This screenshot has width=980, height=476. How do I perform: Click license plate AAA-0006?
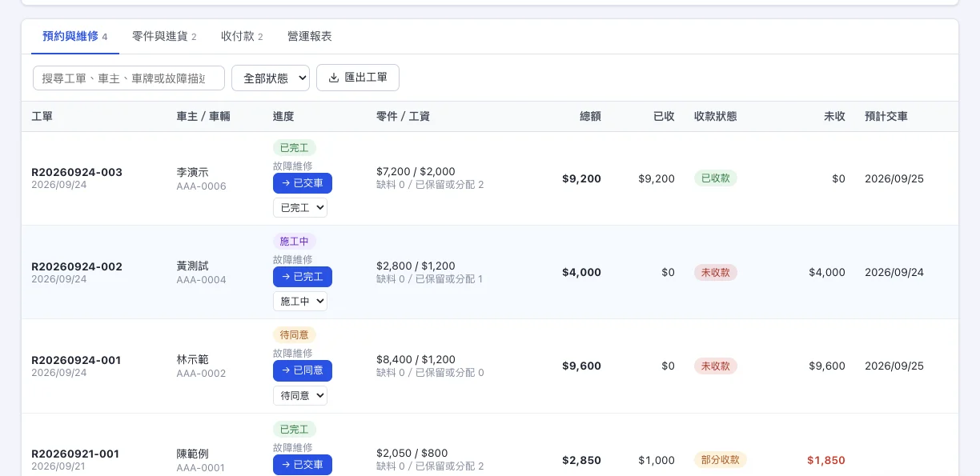pyautogui.click(x=201, y=186)
